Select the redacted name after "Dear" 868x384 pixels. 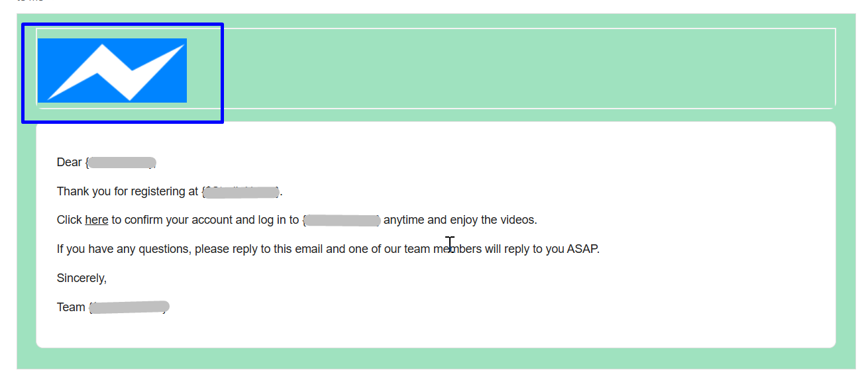[x=122, y=163]
